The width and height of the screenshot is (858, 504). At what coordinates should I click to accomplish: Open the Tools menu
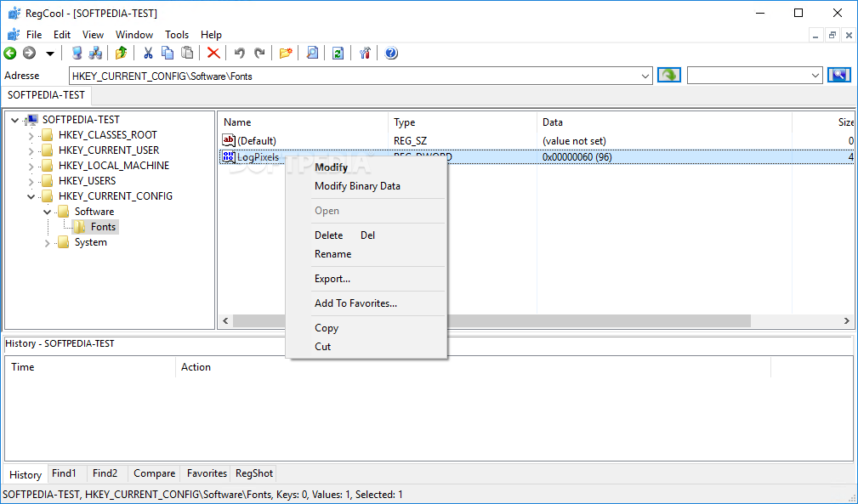(177, 35)
